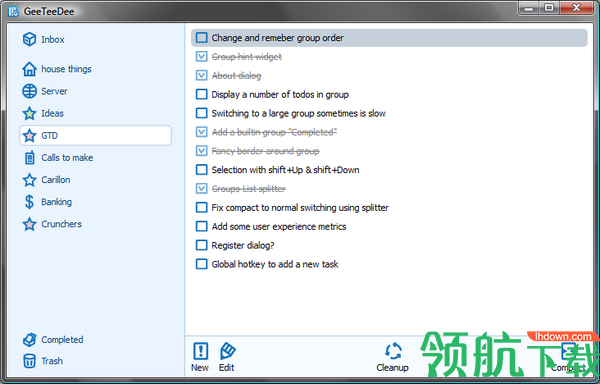Click the Carillon star icon

click(x=29, y=180)
